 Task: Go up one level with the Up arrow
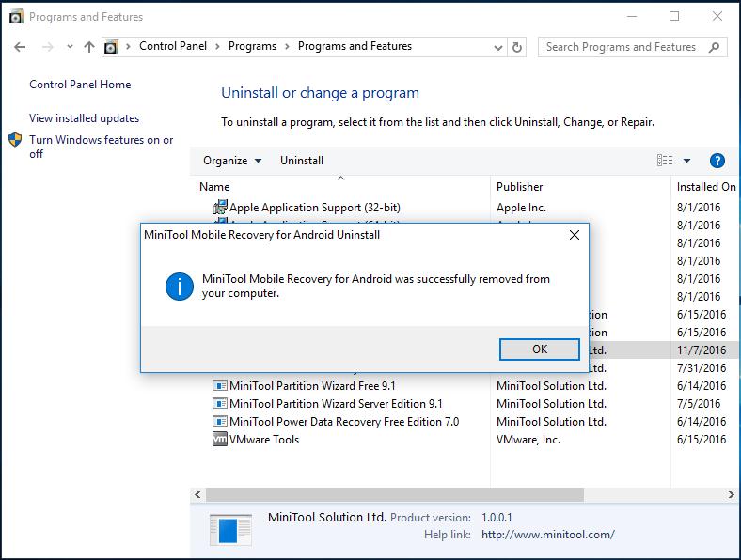(89, 47)
